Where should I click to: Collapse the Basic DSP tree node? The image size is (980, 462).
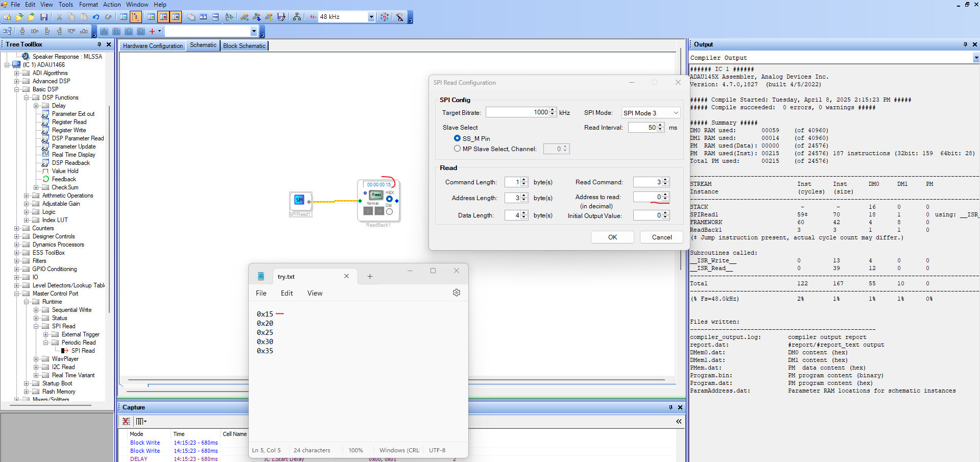[16, 89]
